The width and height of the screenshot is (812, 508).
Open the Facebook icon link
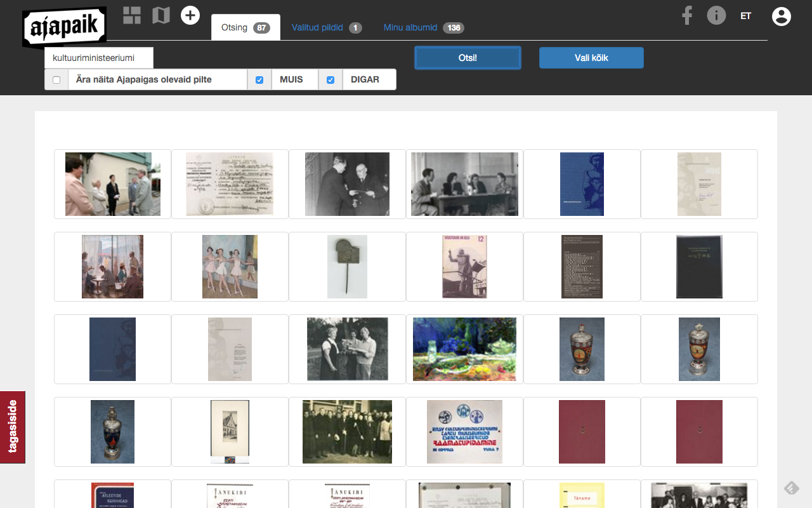(686, 15)
